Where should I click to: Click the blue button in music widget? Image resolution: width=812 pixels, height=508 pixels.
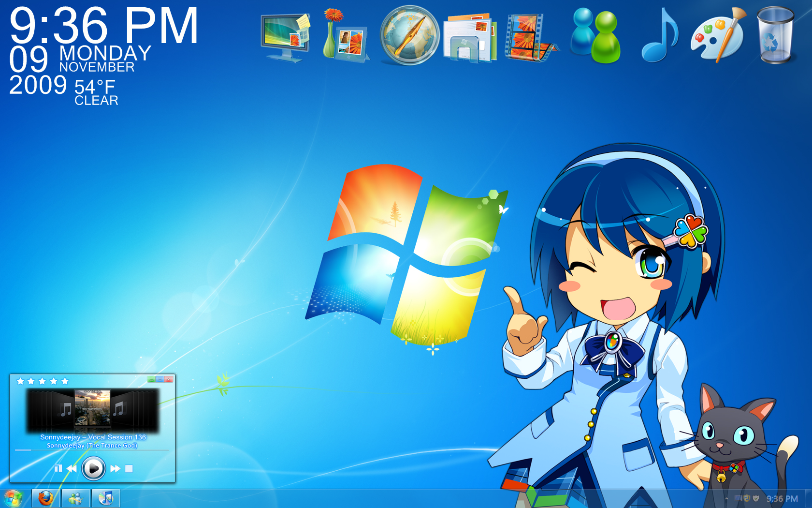tap(159, 380)
